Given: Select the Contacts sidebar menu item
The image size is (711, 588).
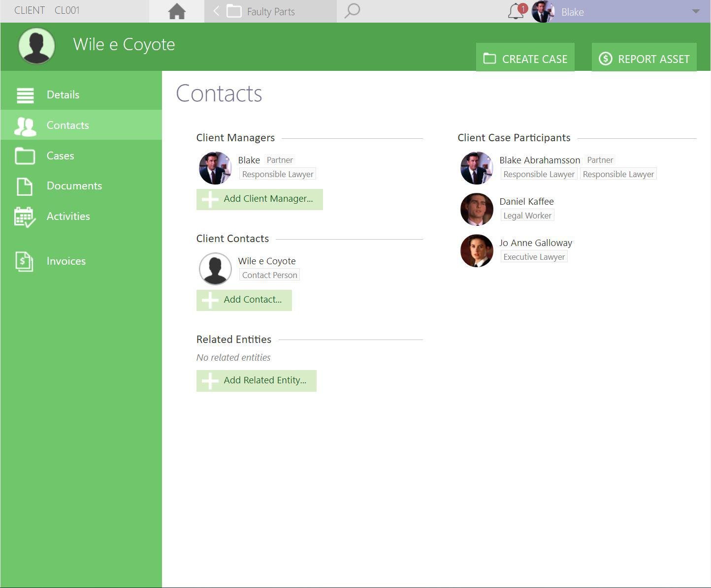Looking at the screenshot, I should [81, 125].
